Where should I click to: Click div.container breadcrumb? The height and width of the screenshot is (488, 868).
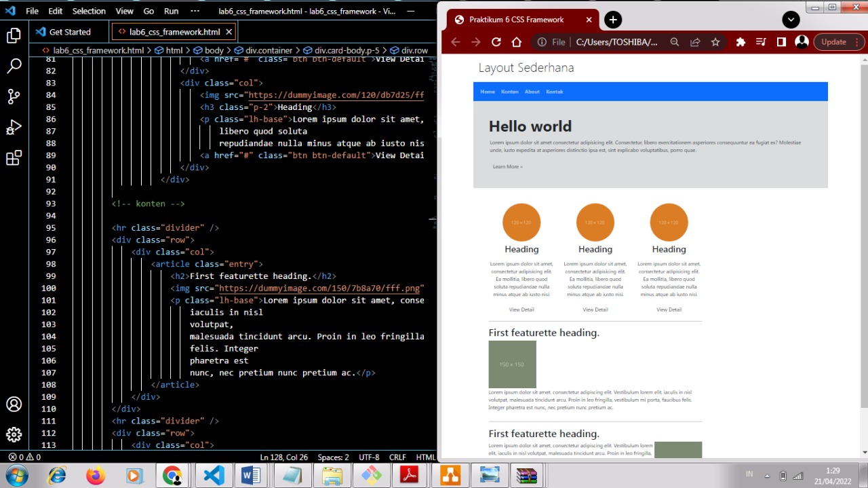coord(263,50)
